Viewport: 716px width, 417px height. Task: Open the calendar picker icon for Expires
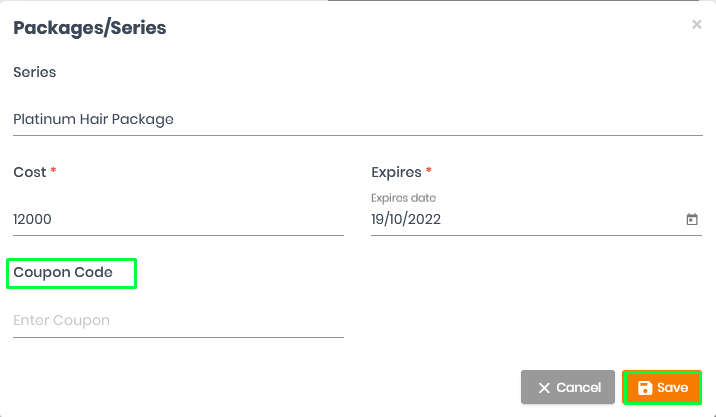(x=692, y=220)
